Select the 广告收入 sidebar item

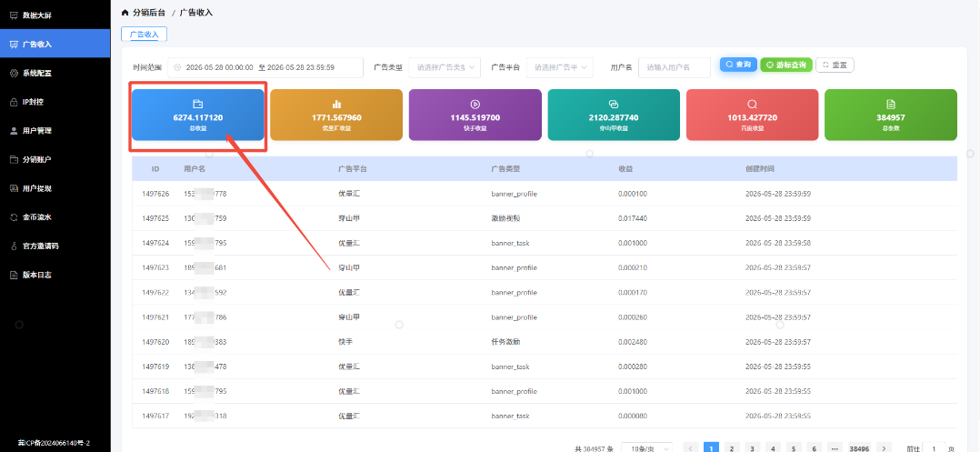pyautogui.click(x=55, y=44)
